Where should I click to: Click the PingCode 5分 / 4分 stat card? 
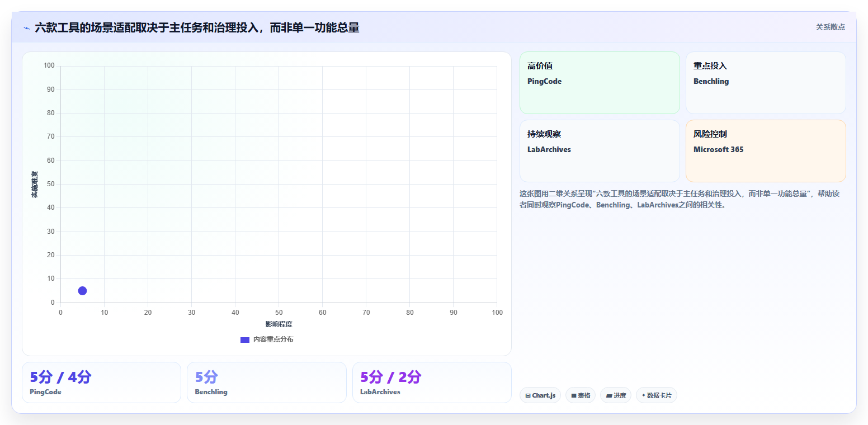[101, 382]
